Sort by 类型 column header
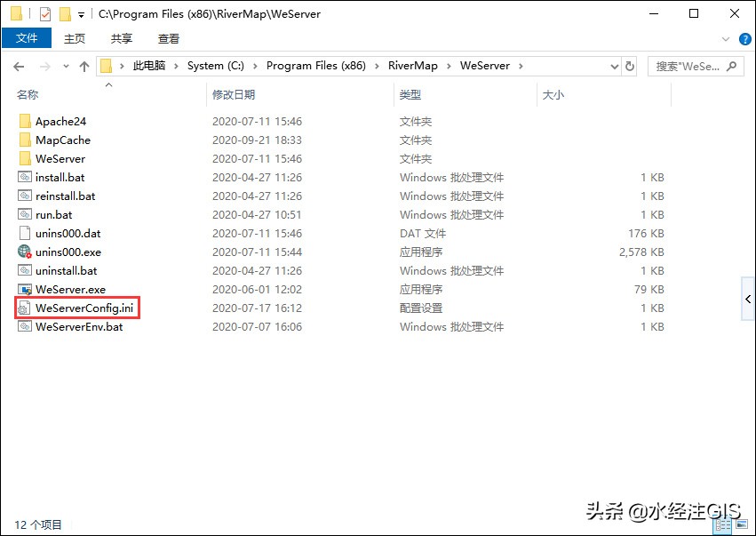 [410, 94]
